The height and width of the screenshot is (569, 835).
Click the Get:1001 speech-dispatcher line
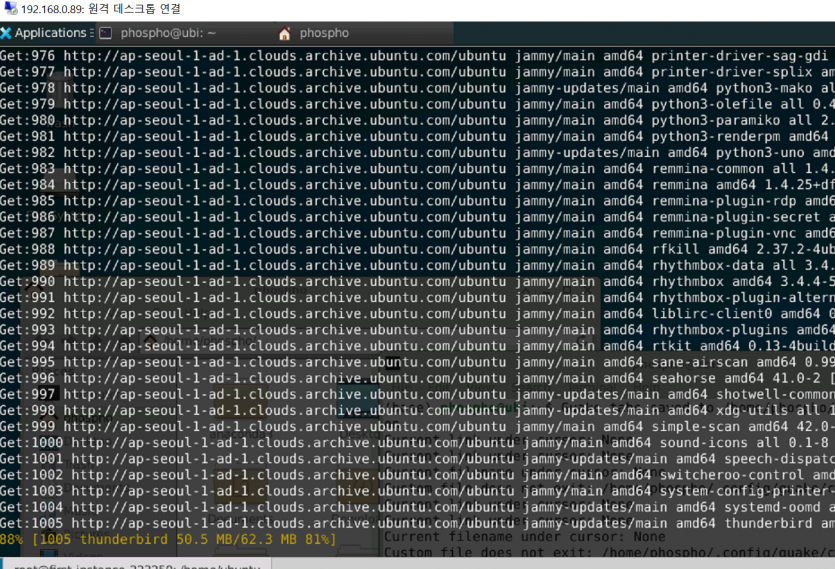[x=418, y=459]
